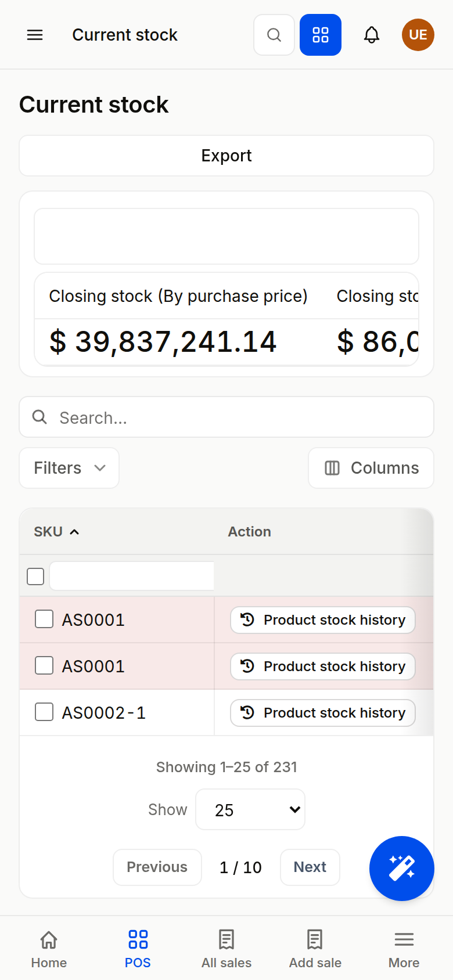
Task: Click the empty box above closing stock
Action: pyautogui.click(x=227, y=236)
